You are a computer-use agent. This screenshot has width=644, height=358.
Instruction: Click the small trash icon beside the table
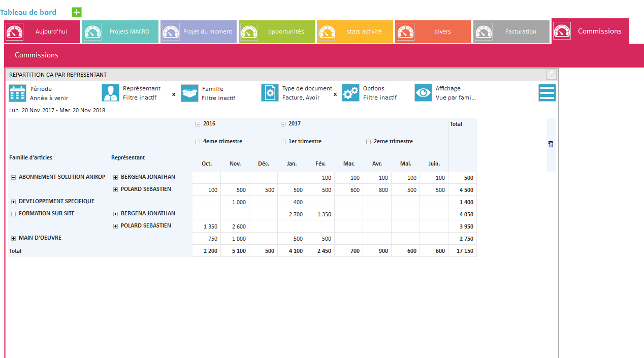551,144
